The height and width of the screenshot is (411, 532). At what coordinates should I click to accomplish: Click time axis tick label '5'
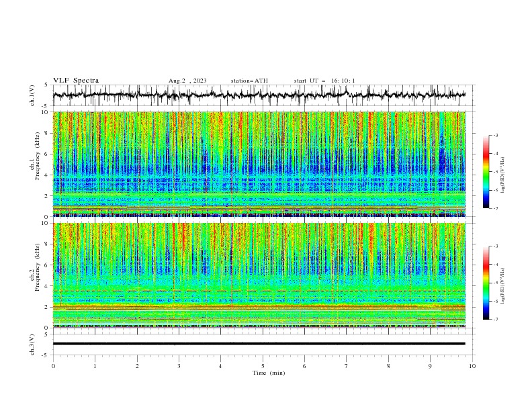point(263,366)
